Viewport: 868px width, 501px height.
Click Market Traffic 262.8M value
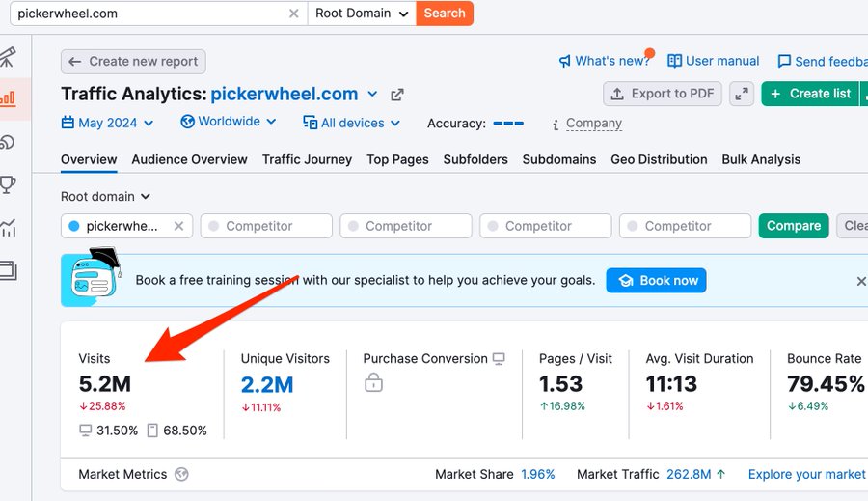[689, 474]
